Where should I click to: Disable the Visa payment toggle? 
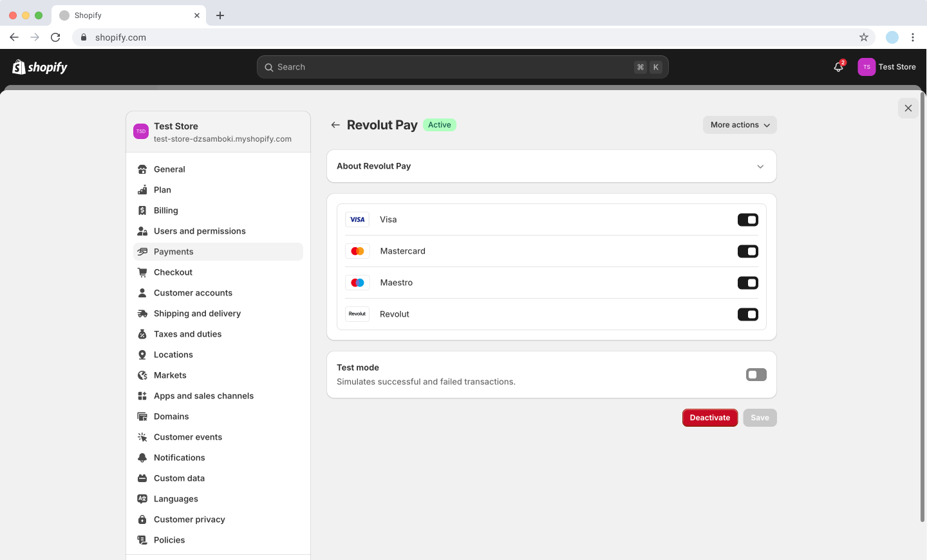(x=748, y=220)
